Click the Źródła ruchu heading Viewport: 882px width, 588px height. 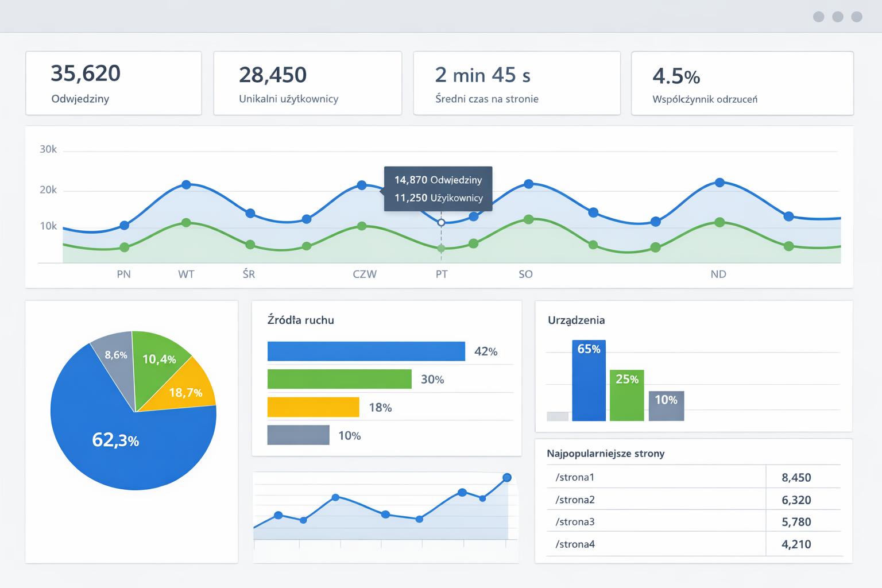(x=301, y=320)
